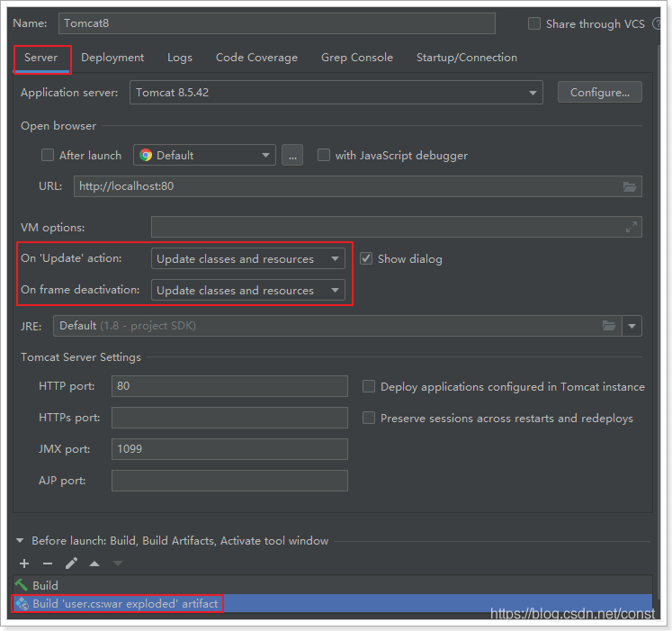Click the folder icon in the JRE field

[609, 326]
